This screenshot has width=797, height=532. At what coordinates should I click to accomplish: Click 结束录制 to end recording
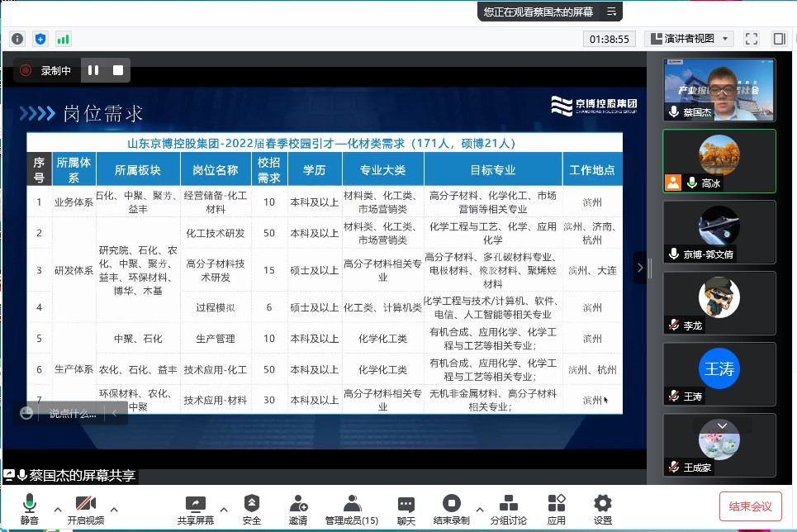(x=452, y=509)
